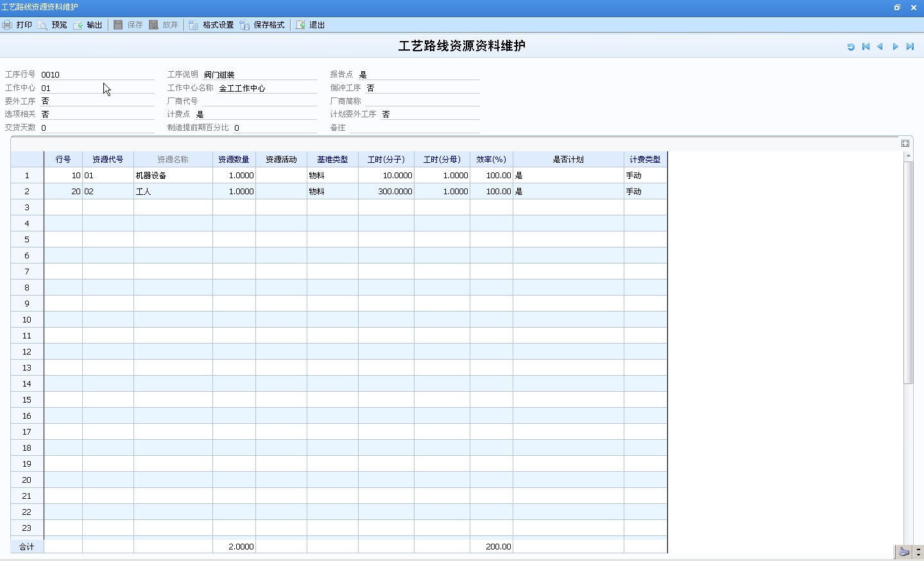This screenshot has width=924, height=561.
Task: Click the 输出 (Export) toolbar button
Action: click(x=88, y=25)
